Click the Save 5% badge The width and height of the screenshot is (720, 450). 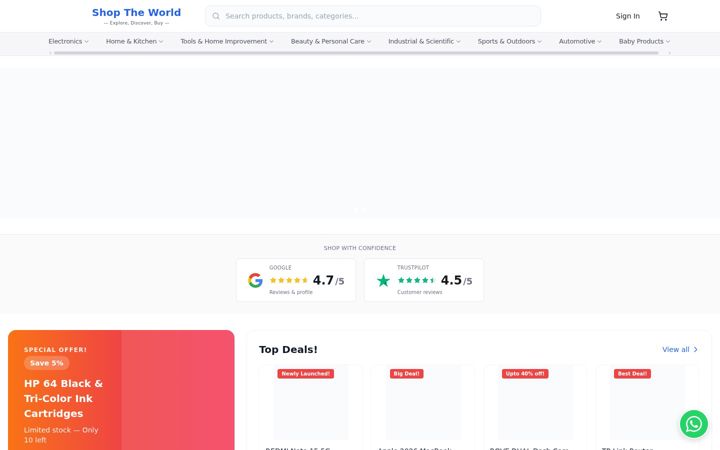(x=46, y=363)
